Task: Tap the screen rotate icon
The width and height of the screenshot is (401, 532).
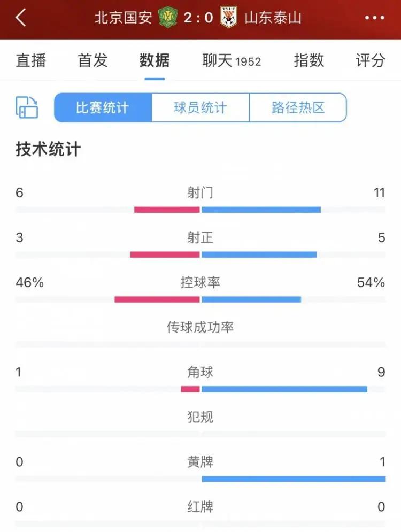Action: point(27,107)
